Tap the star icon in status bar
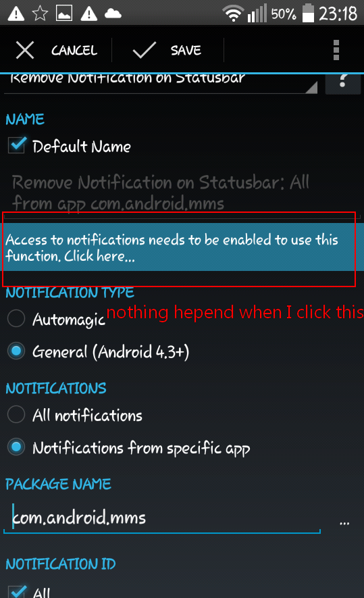The height and width of the screenshot is (598, 364). pyautogui.click(x=40, y=14)
